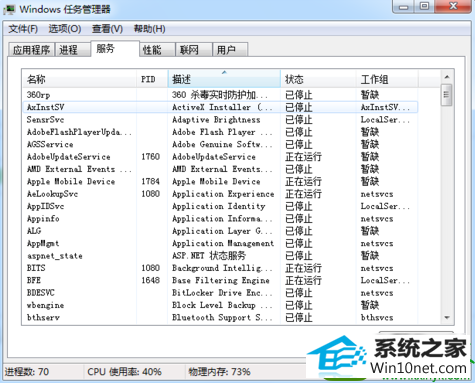
Task: Click the Application Identity description
Action: tap(219, 206)
